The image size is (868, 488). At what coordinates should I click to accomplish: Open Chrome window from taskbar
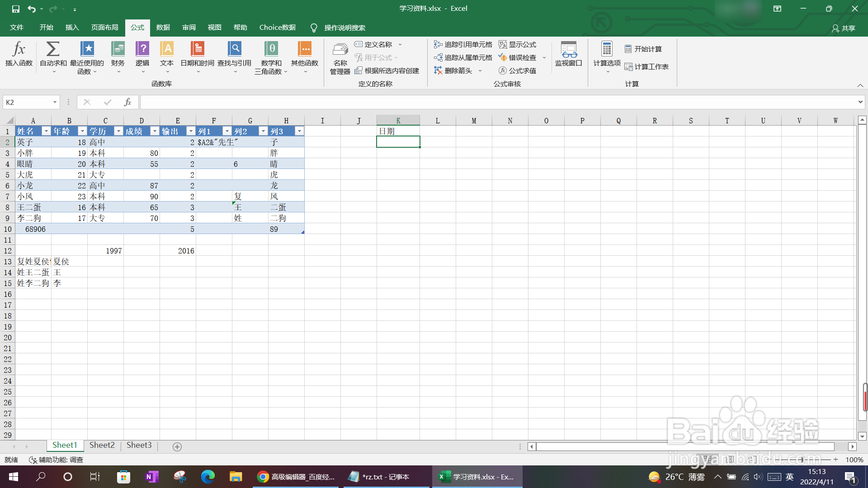296,477
